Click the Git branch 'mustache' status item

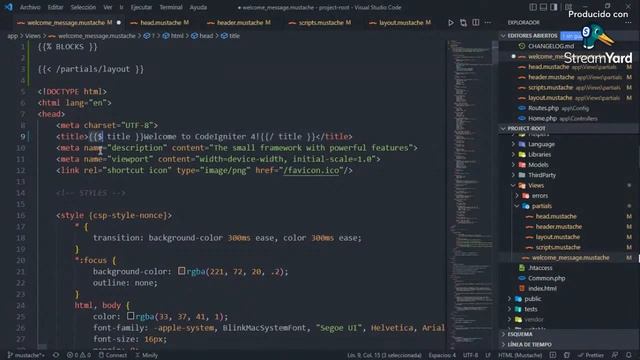coord(26,355)
